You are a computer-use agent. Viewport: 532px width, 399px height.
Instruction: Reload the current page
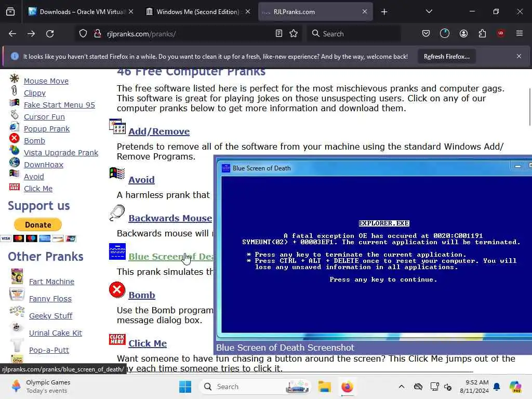(50, 34)
